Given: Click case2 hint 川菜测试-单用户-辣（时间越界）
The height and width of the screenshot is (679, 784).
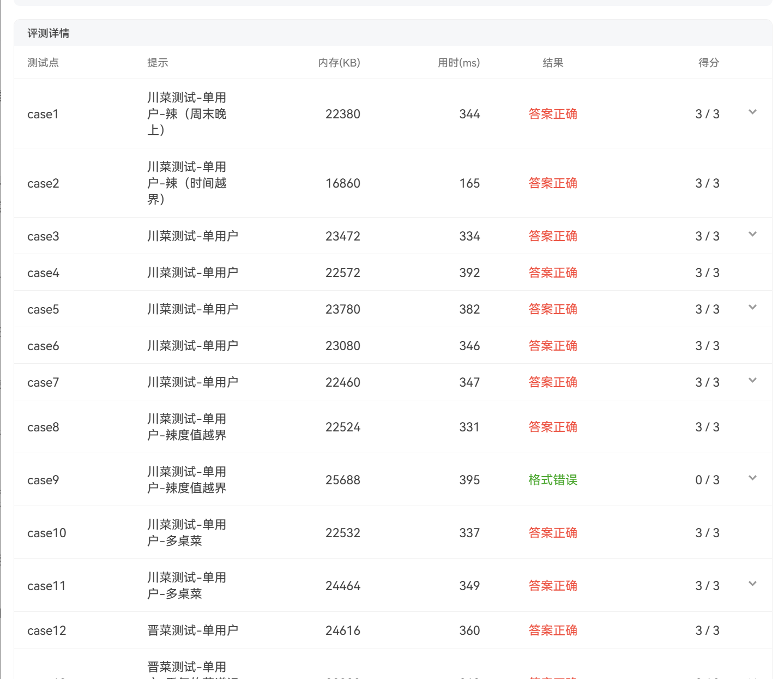Looking at the screenshot, I should (x=187, y=183).
